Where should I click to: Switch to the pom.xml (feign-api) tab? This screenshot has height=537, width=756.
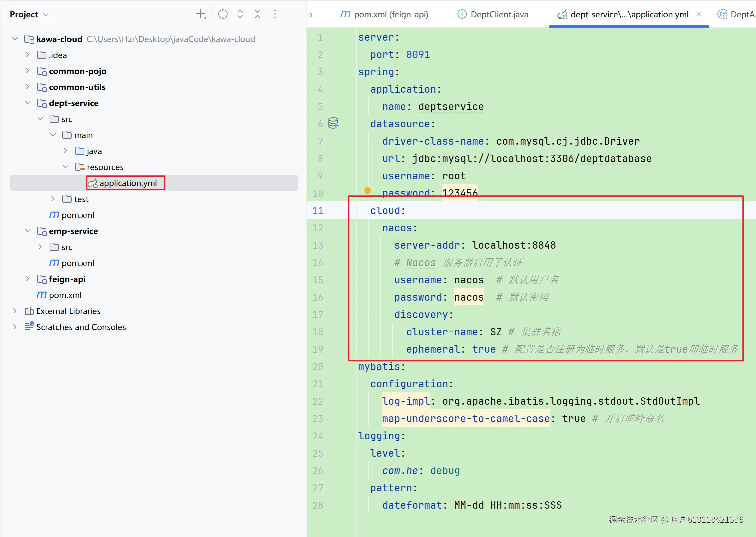coord(390,15)
